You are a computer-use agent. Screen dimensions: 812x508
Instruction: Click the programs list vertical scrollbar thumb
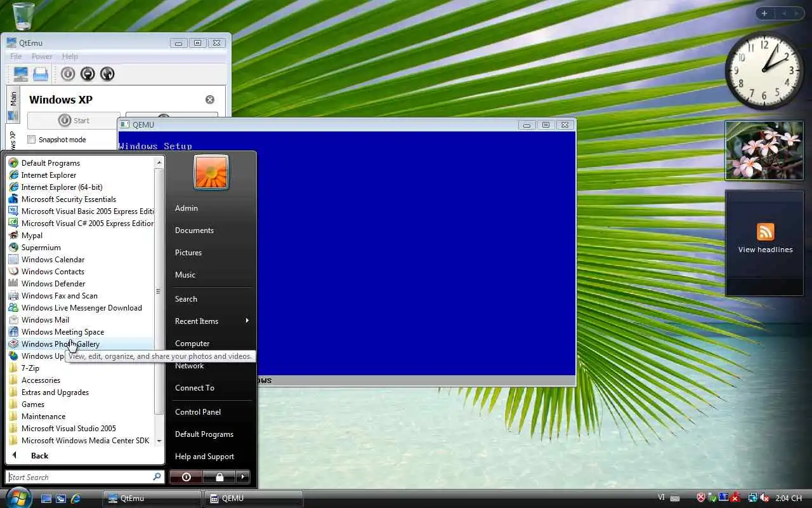point(159,291)
